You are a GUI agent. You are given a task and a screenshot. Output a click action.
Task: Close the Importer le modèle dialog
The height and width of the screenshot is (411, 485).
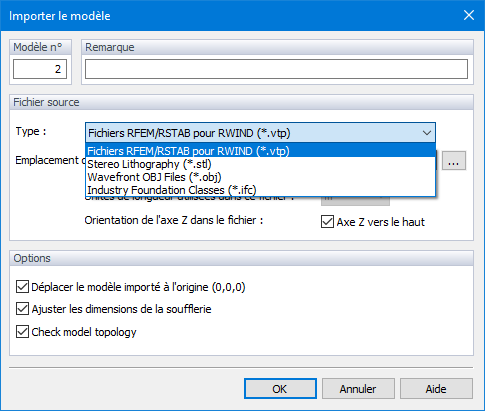[469, 15]
